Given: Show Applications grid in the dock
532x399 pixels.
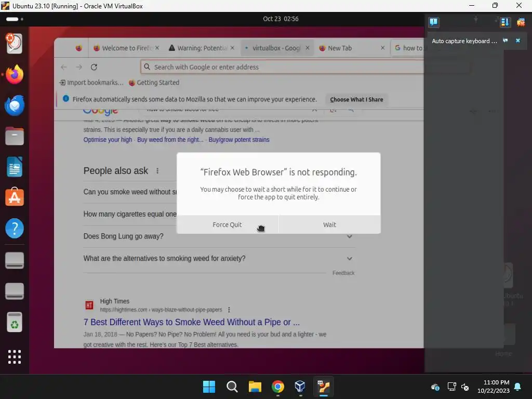Looking at the screenshot, I should pyautogui.click(x=15, y=357).
